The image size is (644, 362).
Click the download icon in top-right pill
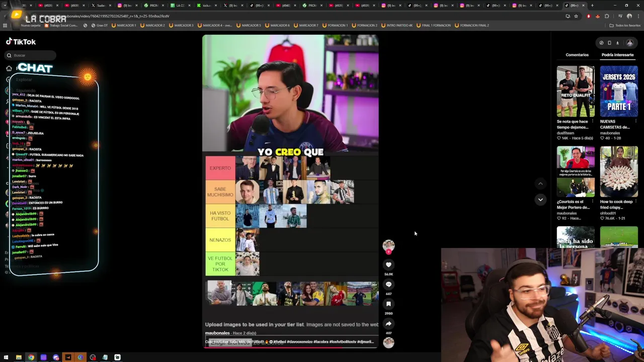tap(617, 43)
